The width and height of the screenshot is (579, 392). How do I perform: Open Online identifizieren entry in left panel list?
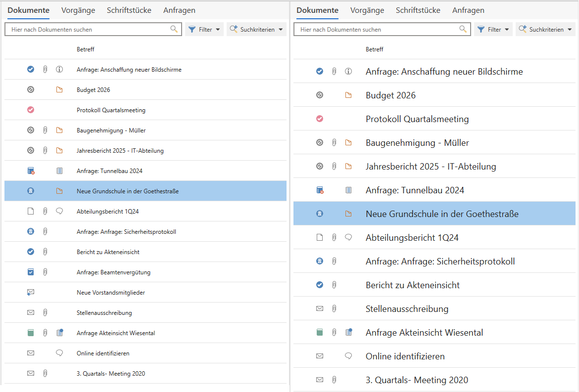[103, 353]
